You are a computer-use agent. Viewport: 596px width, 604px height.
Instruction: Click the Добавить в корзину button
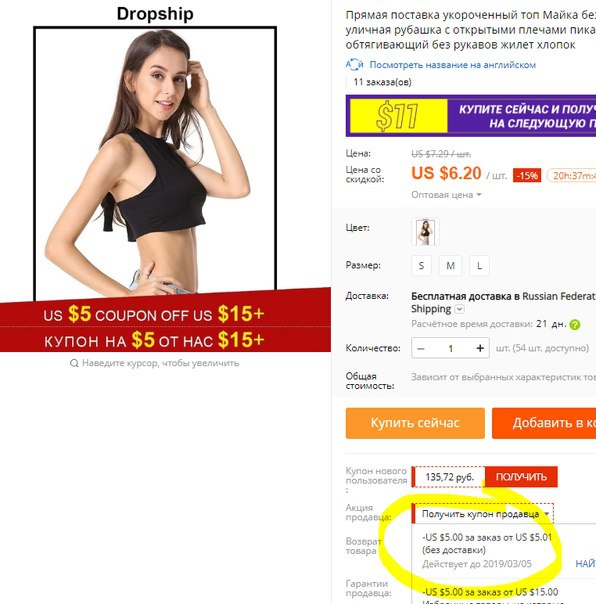pyautogui.click(x=544, y=423)
